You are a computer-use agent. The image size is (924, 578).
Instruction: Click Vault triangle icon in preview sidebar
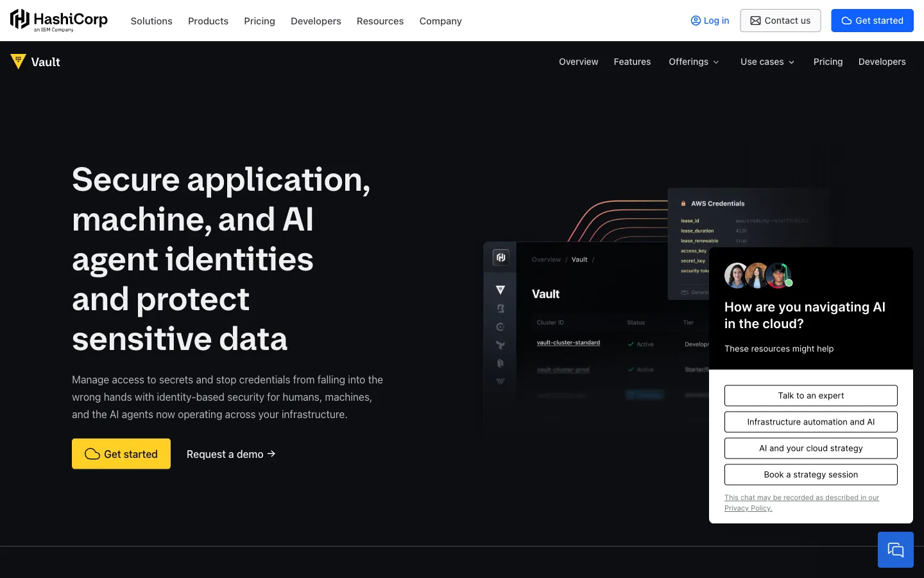[x=501, y=290]
